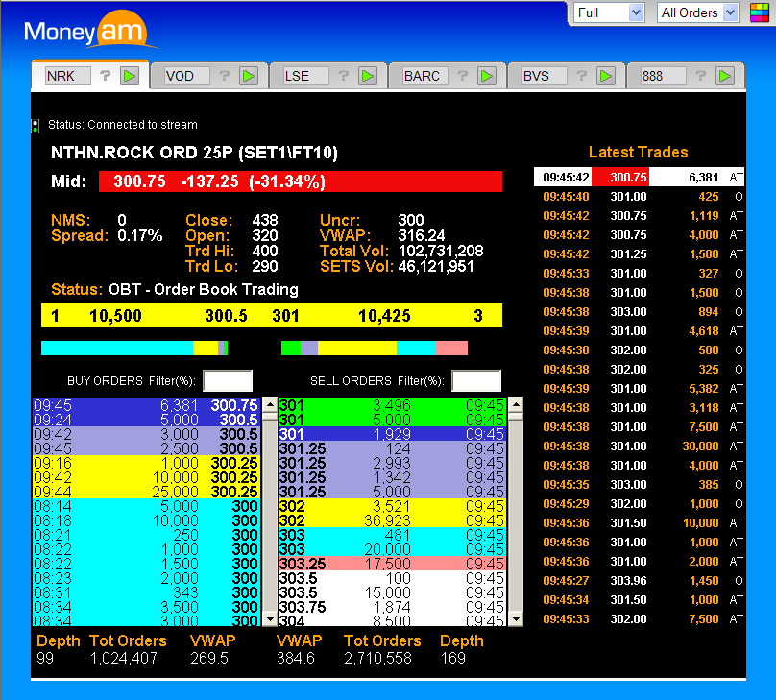The height and width of the screenshot is (700, 776).
Task: Click the green play button on 888 tab
Action: point(725,76)
